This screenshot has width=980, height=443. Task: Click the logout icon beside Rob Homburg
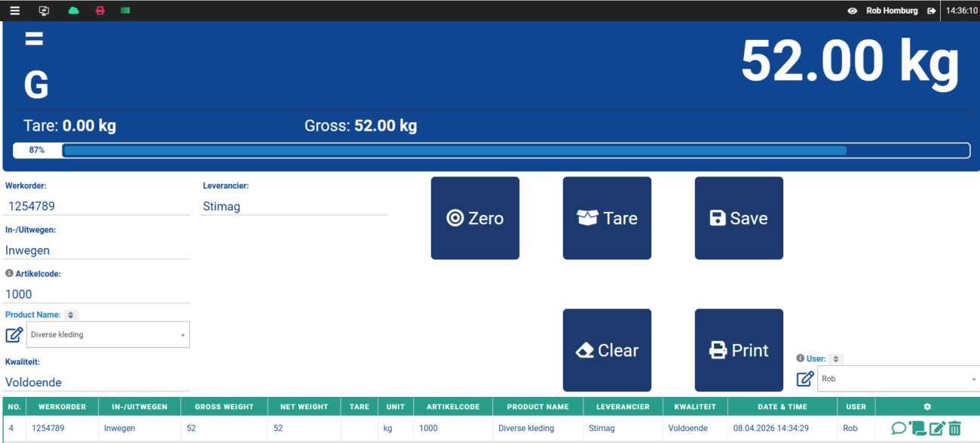pyautogui.click(x=932, y=11)
